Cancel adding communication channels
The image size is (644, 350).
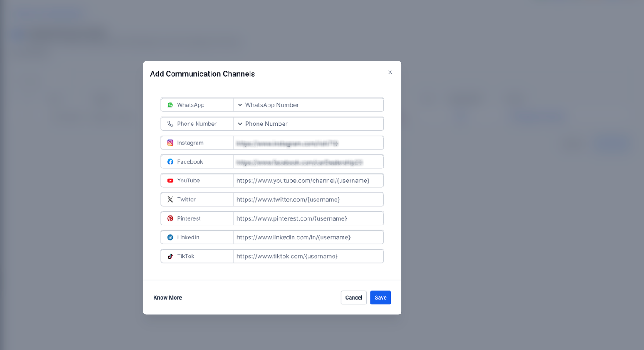(x=354, y=297)
